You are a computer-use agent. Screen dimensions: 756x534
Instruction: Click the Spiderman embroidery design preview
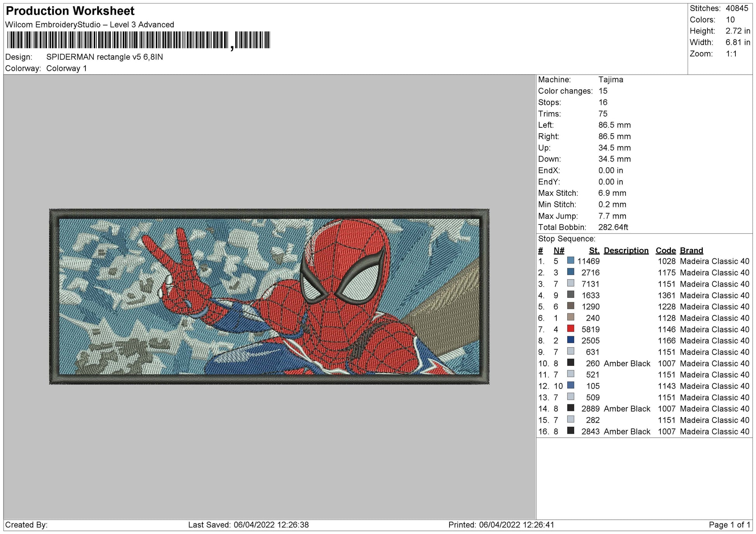pyautogui.click(x=269, y=297)
